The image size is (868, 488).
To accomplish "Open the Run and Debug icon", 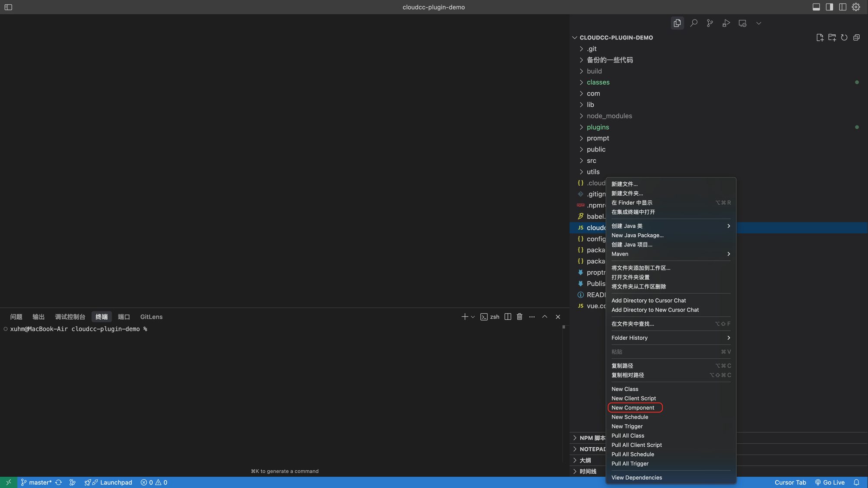I will pyautogui.click(x=726, y=23).
